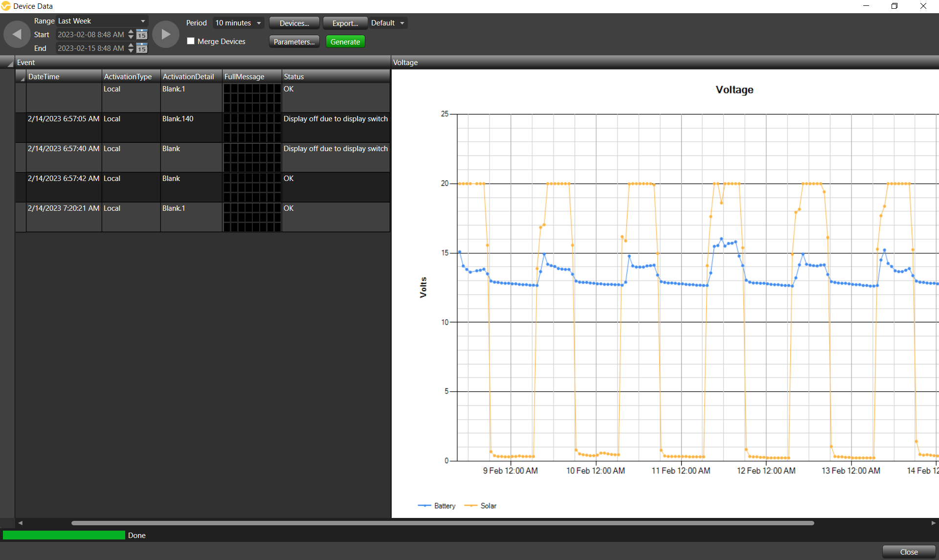Image resolution: width=939 pixels, height=560 pixels.
Task: Open the Range Last Week dropdown
Action: [x=102, y=21]
